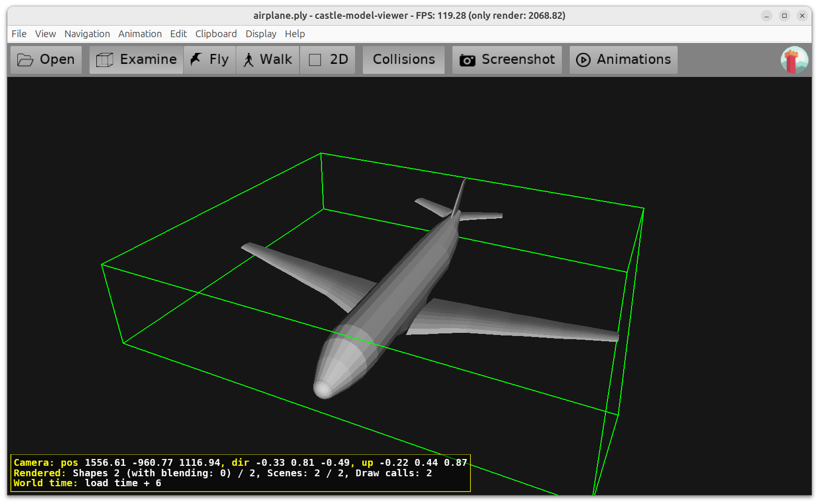Viewport: 819px width, 504px height.
Task: Expand the Navigation menu
Action: click(x=87, y=34)
